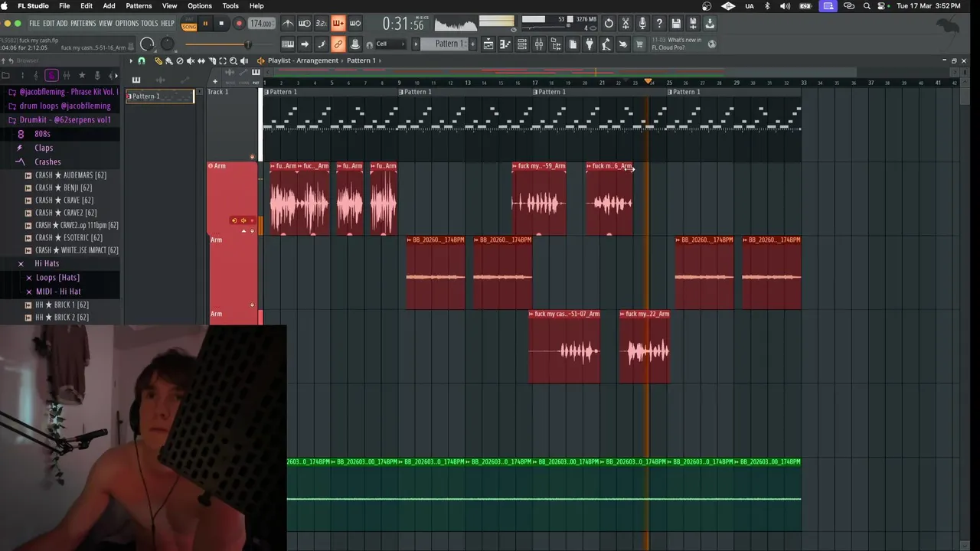Select the pencil draw tool in playlist
980x551 pixels.
158,60
